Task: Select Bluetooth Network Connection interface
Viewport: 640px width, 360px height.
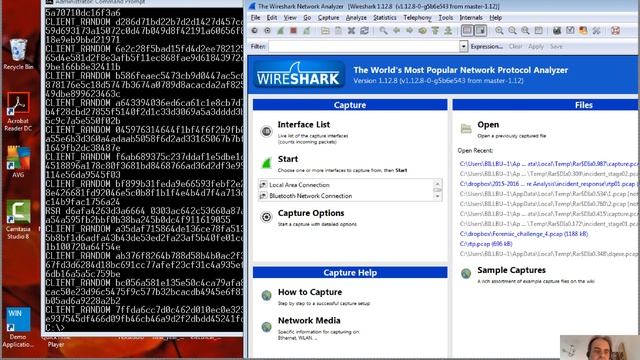Action: 310,196
